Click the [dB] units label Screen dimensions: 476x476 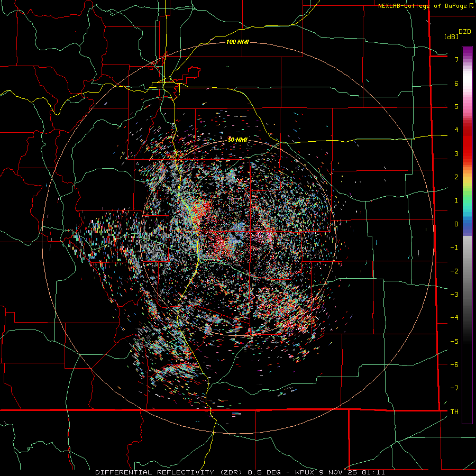click(452, 36)
